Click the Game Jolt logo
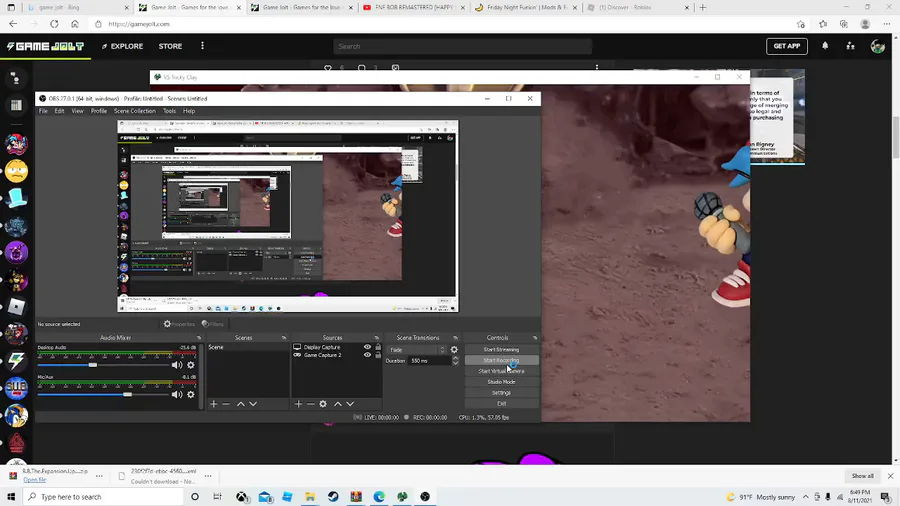This screenshot has height=506, width=900. [45, 46]
